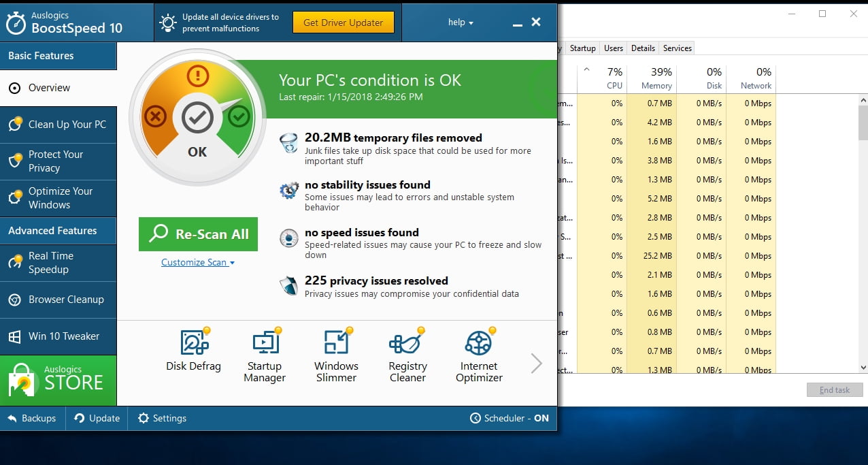The image size is (868, 465).
Task: Start Re-Scan All of the PC
Action: point(198,234)
